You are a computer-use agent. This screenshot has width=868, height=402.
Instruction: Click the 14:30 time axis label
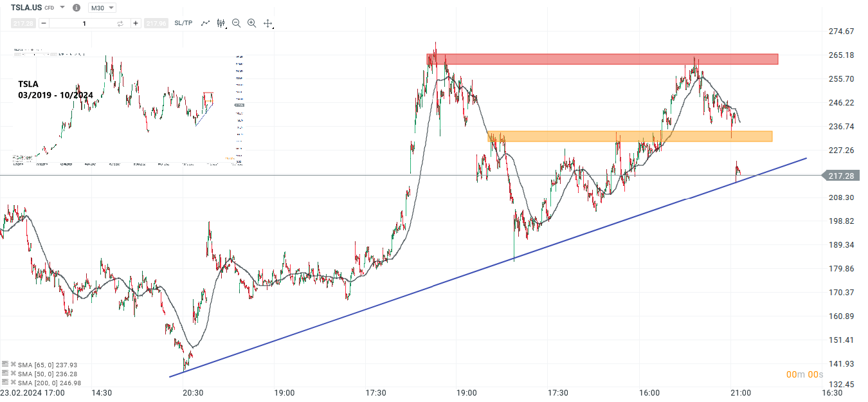point(102,392)
